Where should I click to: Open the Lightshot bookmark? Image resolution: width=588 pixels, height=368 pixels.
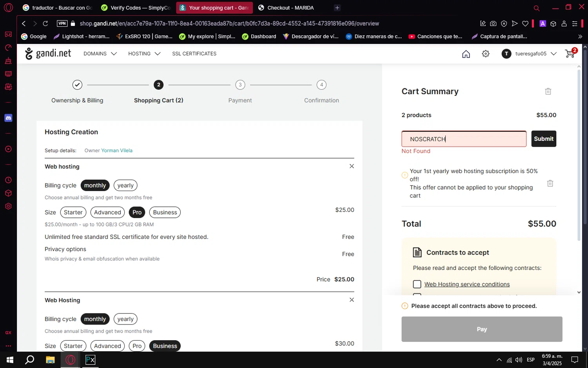coord(82,36)
